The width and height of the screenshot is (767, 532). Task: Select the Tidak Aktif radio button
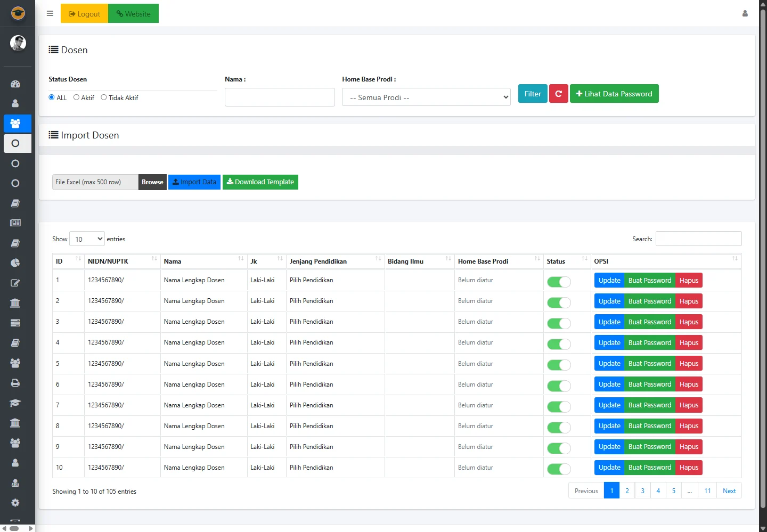[104, 97]
